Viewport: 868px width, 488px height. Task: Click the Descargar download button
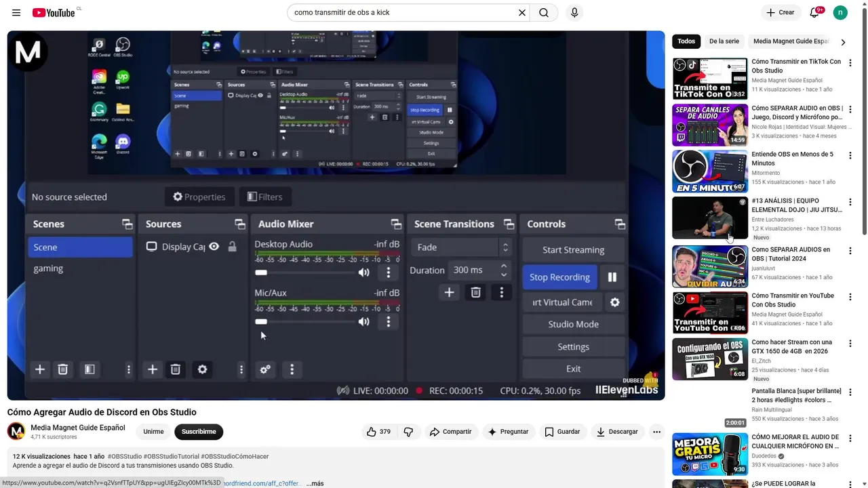tap(617, 432)
